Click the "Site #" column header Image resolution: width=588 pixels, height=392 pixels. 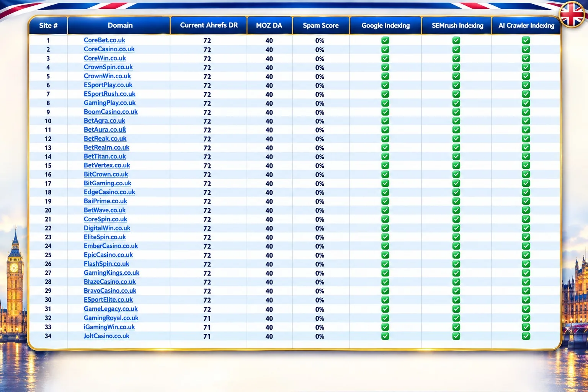pyautogui.click(x=48, y=26)
